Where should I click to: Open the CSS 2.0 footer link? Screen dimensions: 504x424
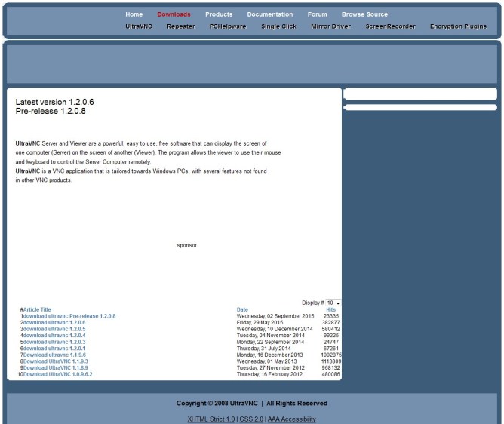tap(251, 419)
